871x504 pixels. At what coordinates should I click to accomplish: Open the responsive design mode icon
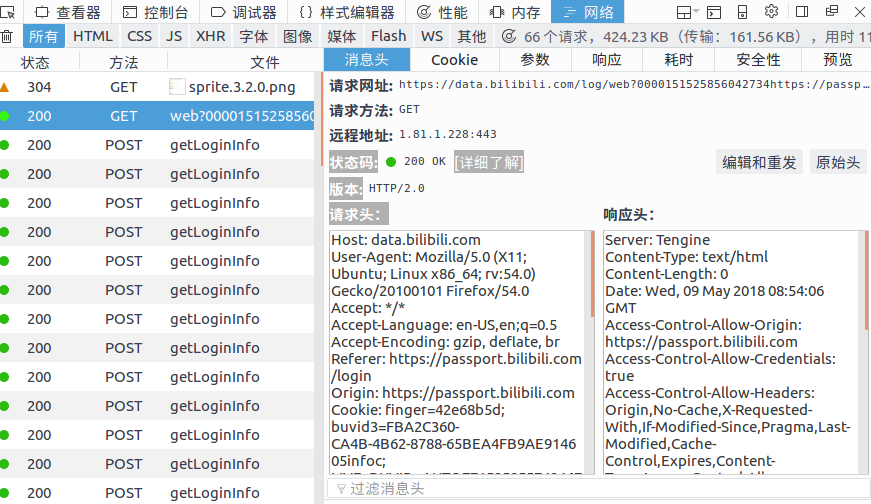[742, 12]
